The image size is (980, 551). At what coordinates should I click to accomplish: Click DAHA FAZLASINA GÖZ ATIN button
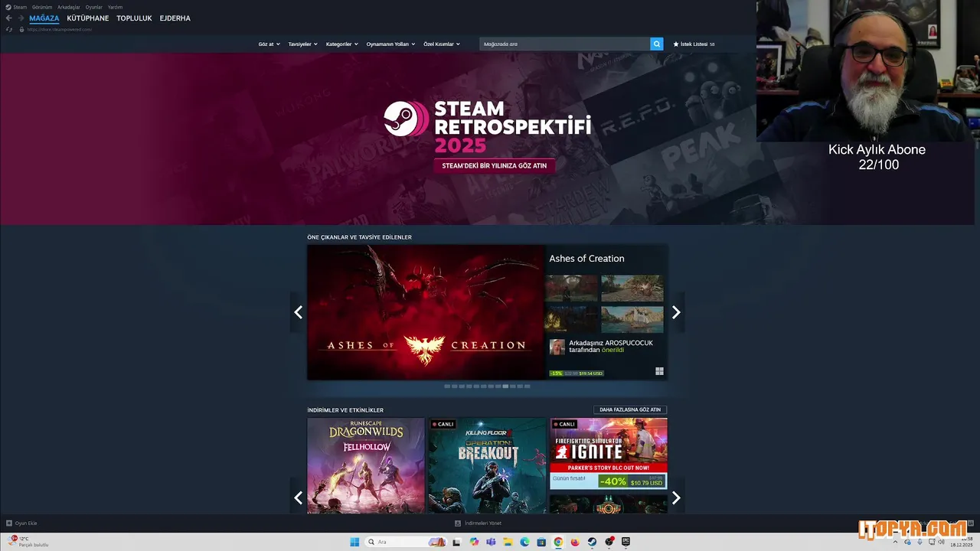pyautogui.click(x=630, y=409)
